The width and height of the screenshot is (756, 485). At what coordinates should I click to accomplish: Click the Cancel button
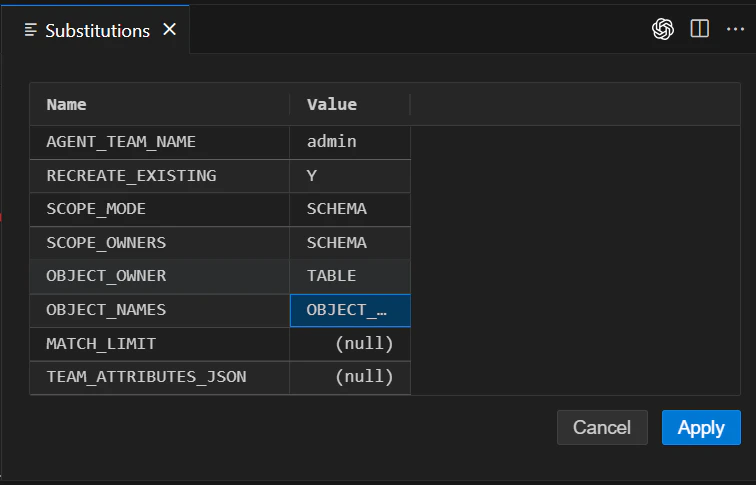602,427
